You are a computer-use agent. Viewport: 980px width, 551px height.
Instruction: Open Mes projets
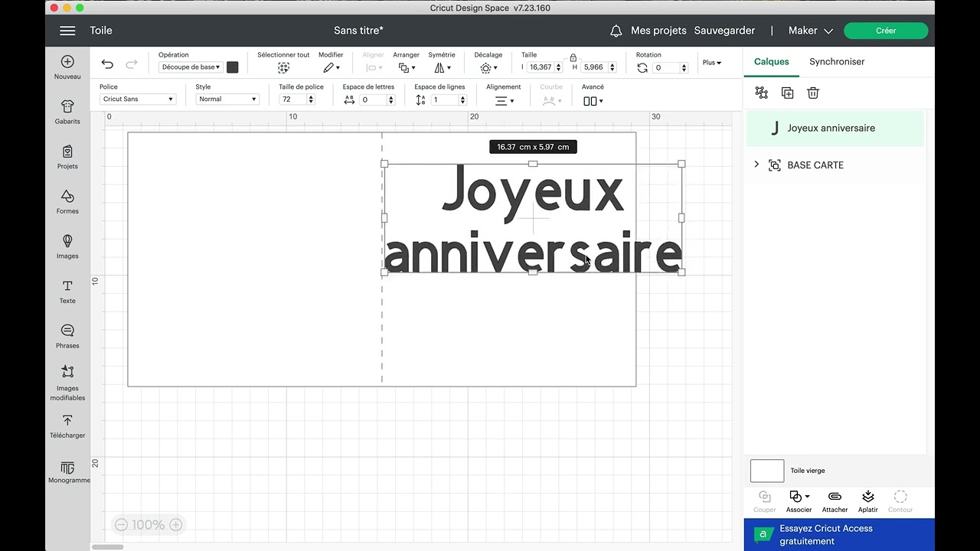[x=658, y=31]
